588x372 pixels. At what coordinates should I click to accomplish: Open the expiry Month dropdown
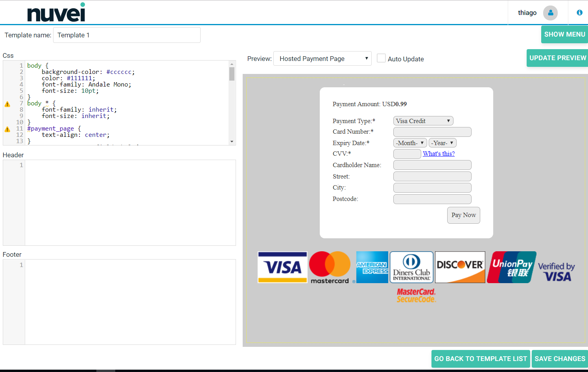[x=410, y=143]
